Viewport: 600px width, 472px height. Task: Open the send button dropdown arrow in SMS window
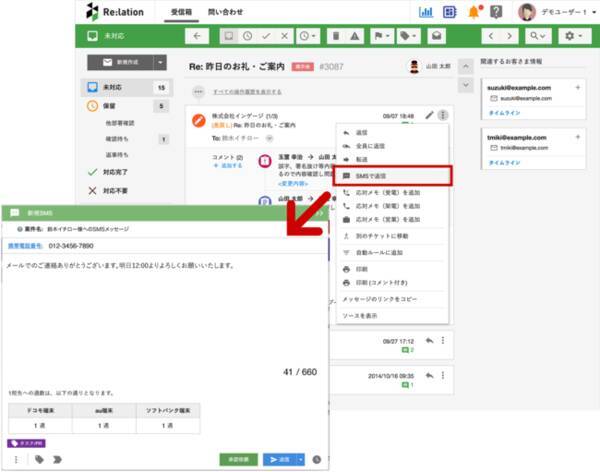click(301, 459)
